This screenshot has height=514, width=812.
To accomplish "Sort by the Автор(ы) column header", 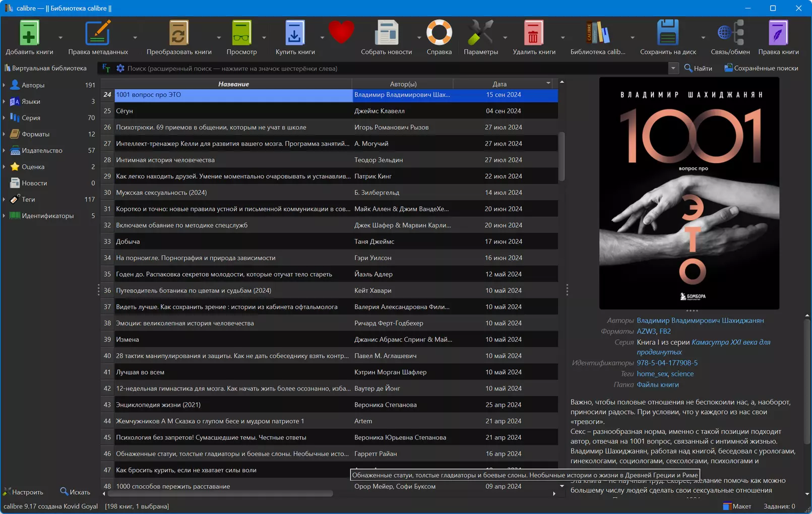I will (x=403, y=84).
